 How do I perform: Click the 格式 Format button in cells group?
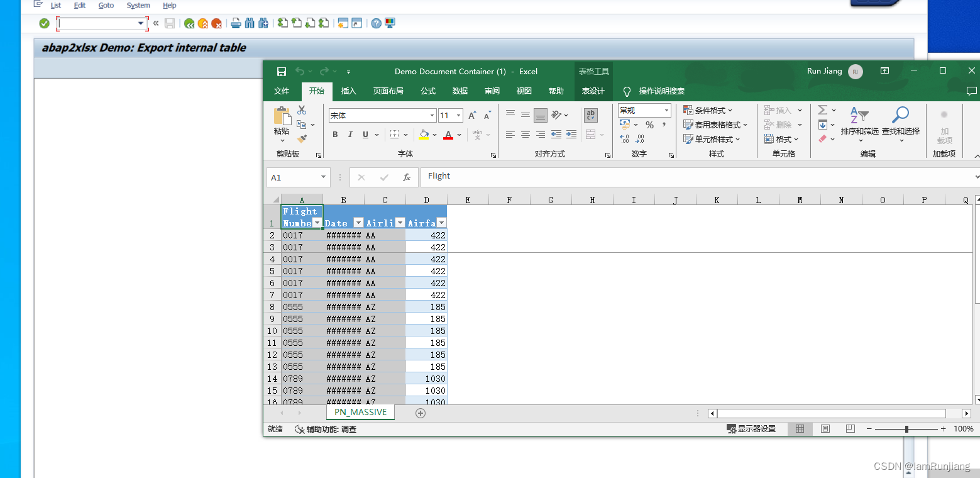point(781,139)
